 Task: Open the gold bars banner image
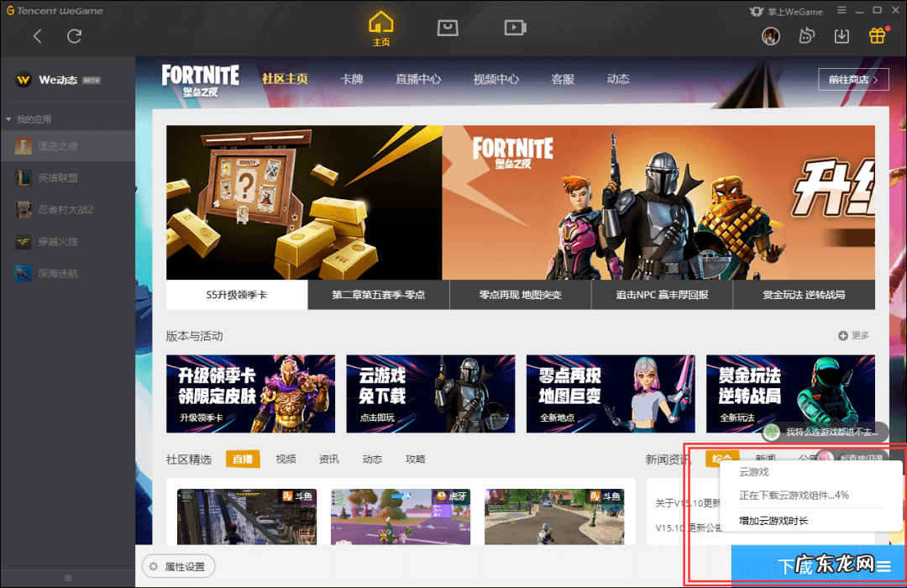click(304, 202)
